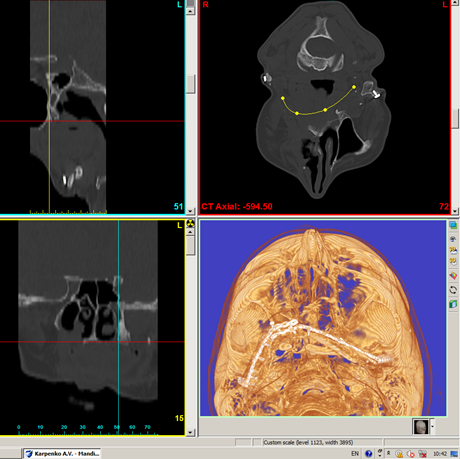Click the monitor layout icon in 3D toolbar
The height and width of the screenshot is (459, 460).
pos(453,225)
